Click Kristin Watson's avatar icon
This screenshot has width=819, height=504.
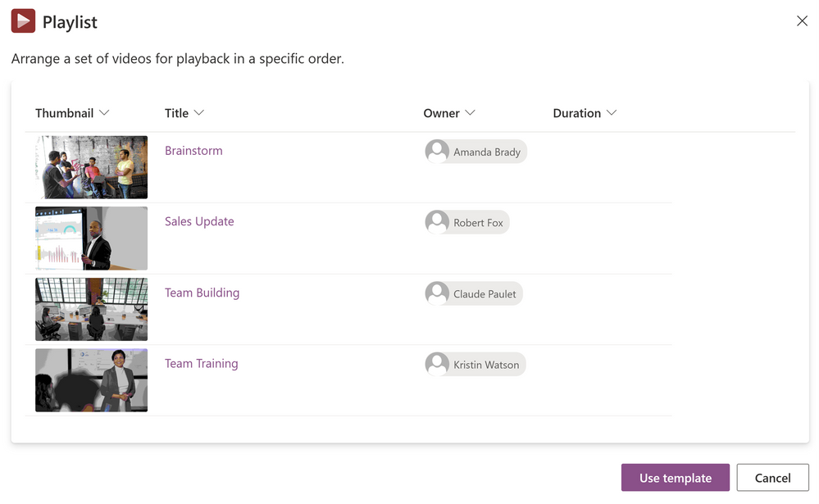[438, 365]
